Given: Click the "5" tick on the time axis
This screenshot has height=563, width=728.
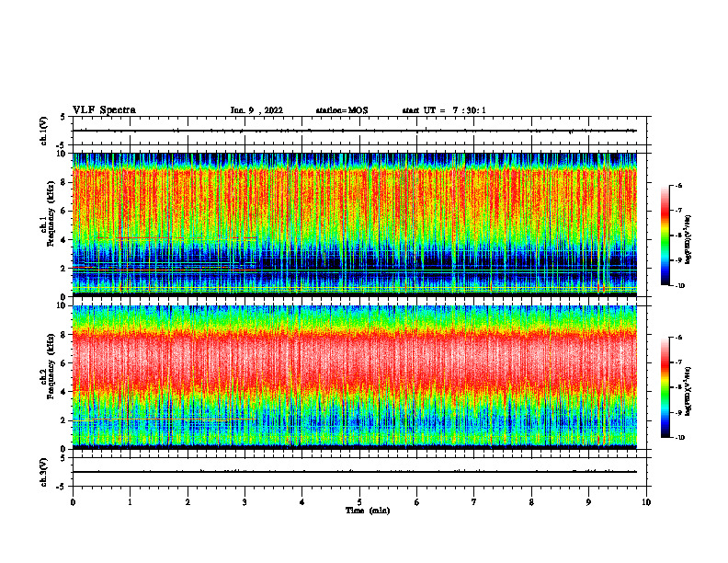Looking at the screenshot, I should [x=359, y=502].
